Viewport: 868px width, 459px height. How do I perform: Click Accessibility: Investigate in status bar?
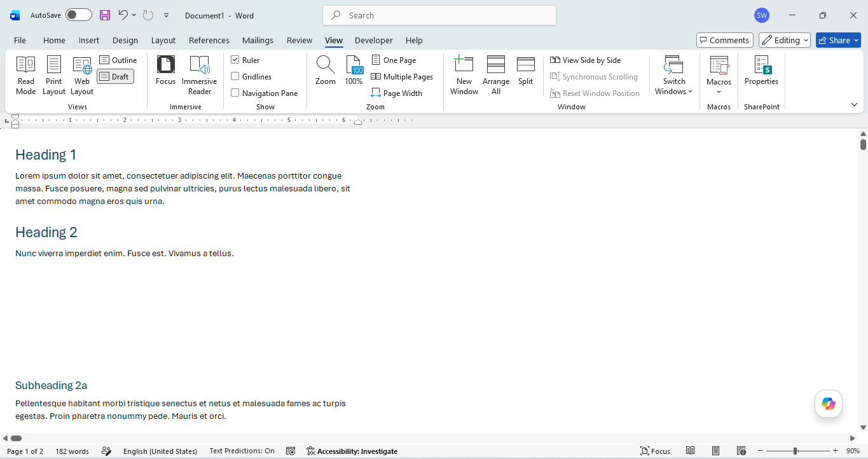(x=352, y=451)
